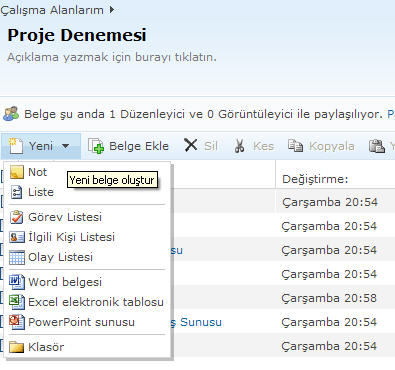The height and width of the screenshot is (370, 395).
Task: Click the Kopyala copy icon
Action: pos(295,146)
